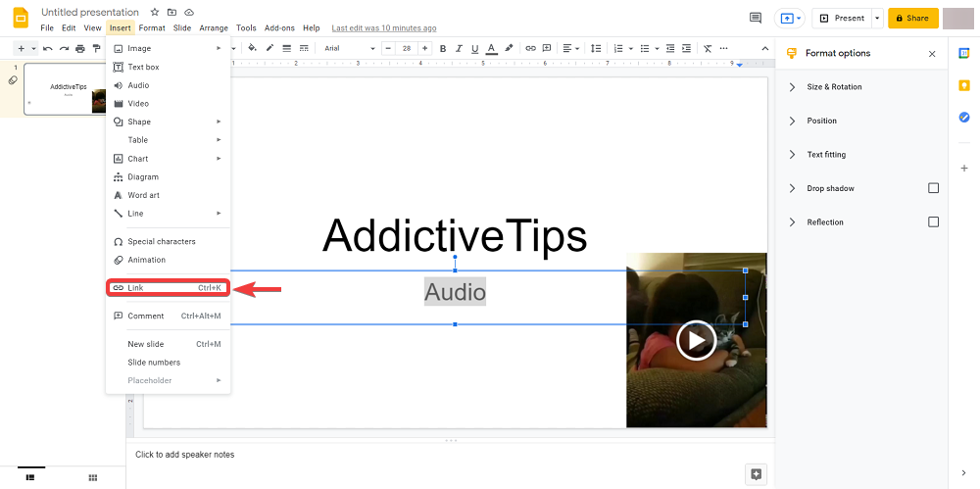
Task: Expand the Size & Rotation section
Action: [833, 87]
